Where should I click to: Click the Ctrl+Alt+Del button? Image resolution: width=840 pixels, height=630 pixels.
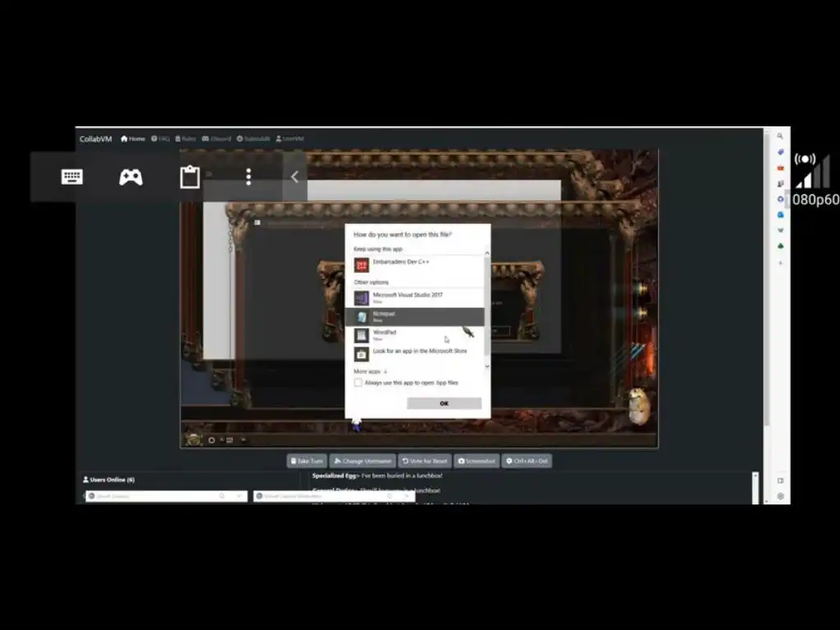click(527, 461)
